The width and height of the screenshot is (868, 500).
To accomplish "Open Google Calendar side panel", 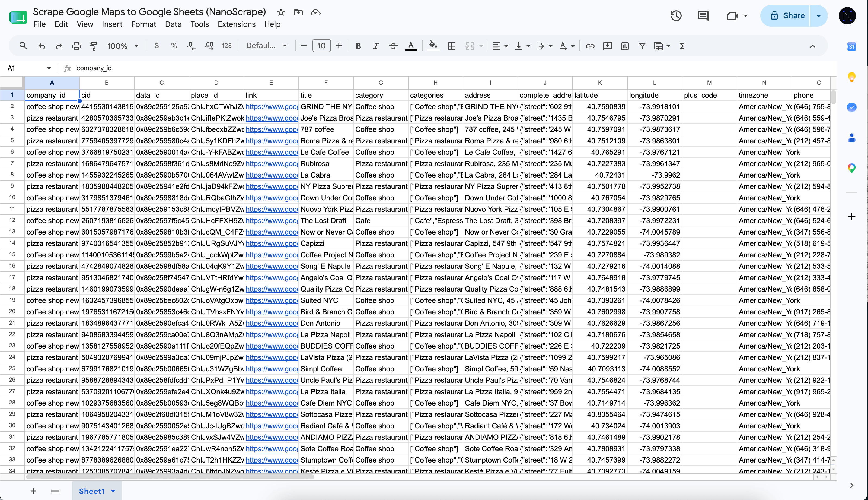I will point(851,47).
